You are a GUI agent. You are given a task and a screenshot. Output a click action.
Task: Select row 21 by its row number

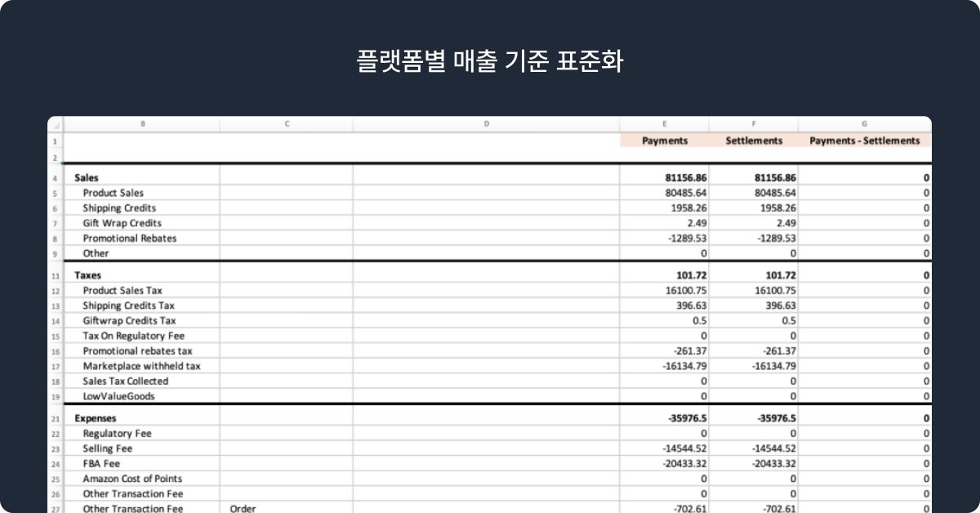click(x=55, y=419)
